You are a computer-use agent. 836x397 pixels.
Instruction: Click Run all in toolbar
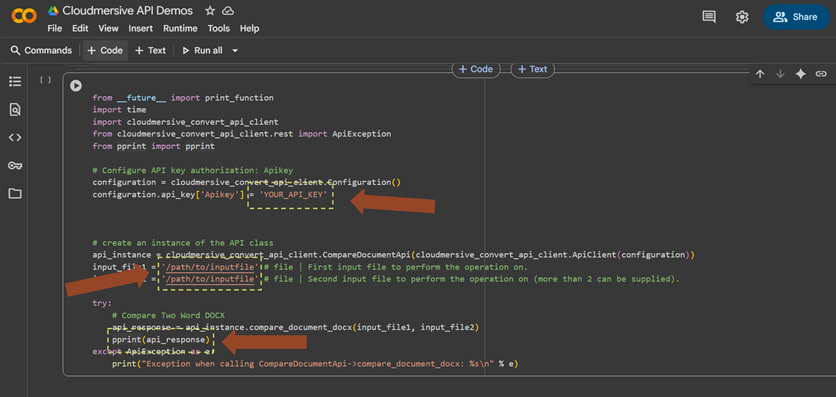(202, 51)
